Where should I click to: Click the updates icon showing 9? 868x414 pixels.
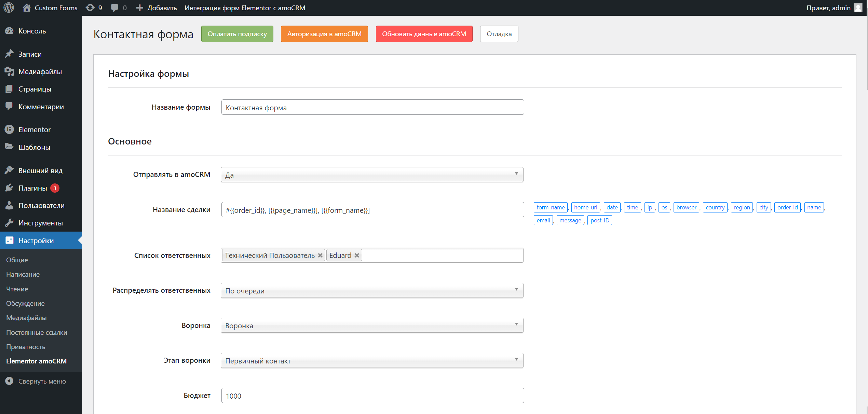click(x=90, y=8)
